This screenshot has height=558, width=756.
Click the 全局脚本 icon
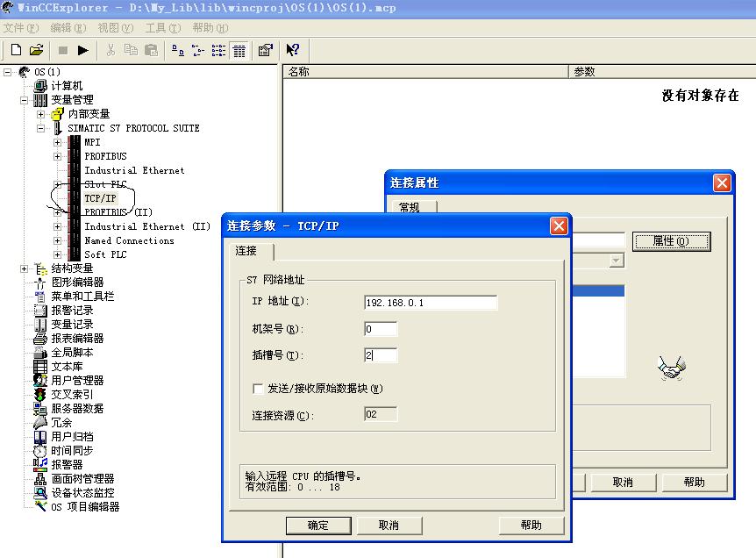40,353
